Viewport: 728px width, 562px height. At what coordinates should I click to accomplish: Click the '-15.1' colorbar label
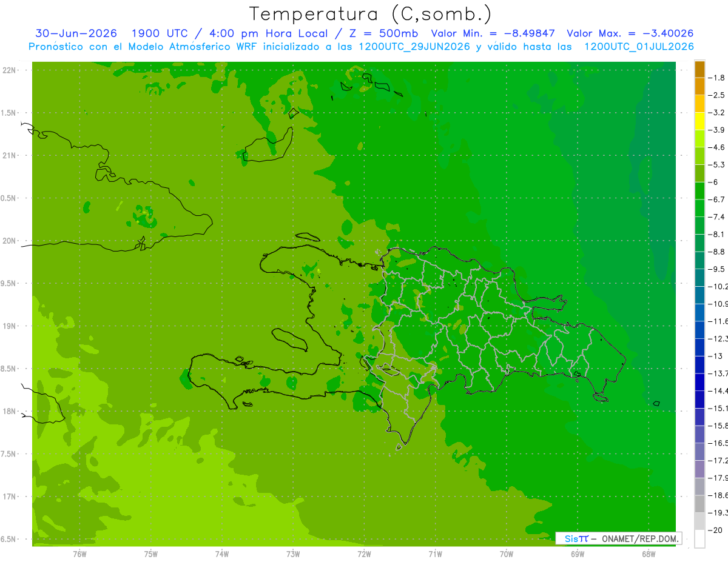coord(718,408)
